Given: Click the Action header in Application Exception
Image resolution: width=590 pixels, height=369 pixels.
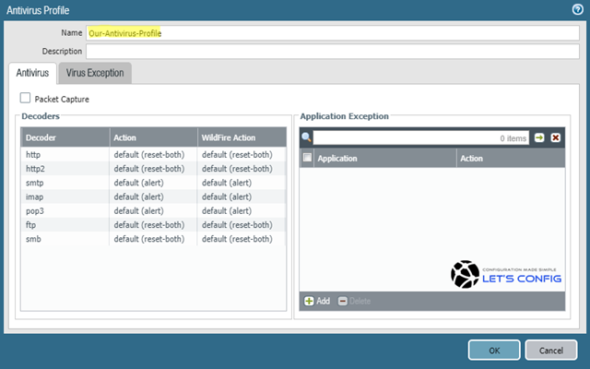Looking at the screenshot, I should point(511,158).
